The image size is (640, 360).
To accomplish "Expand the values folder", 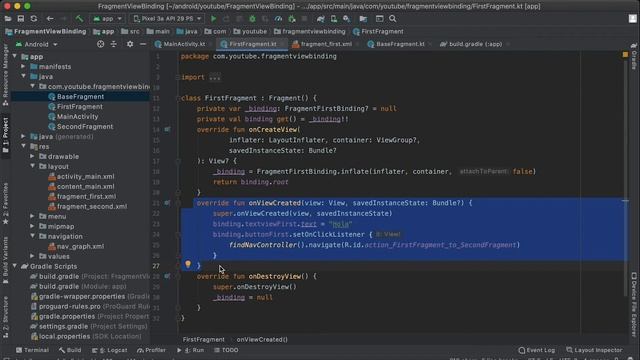I will click(x=33, y=256).
